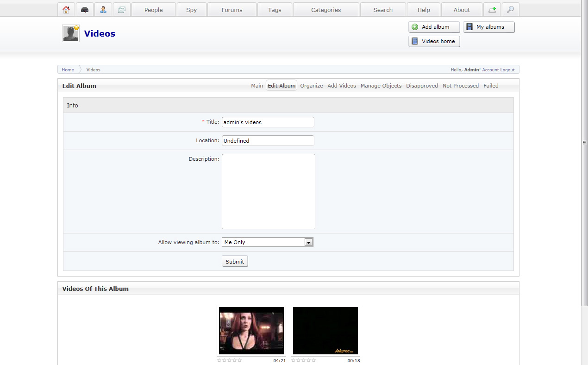Click the Home house icon tab
This screenshot has width=588, height=365.
pos(66,10)
